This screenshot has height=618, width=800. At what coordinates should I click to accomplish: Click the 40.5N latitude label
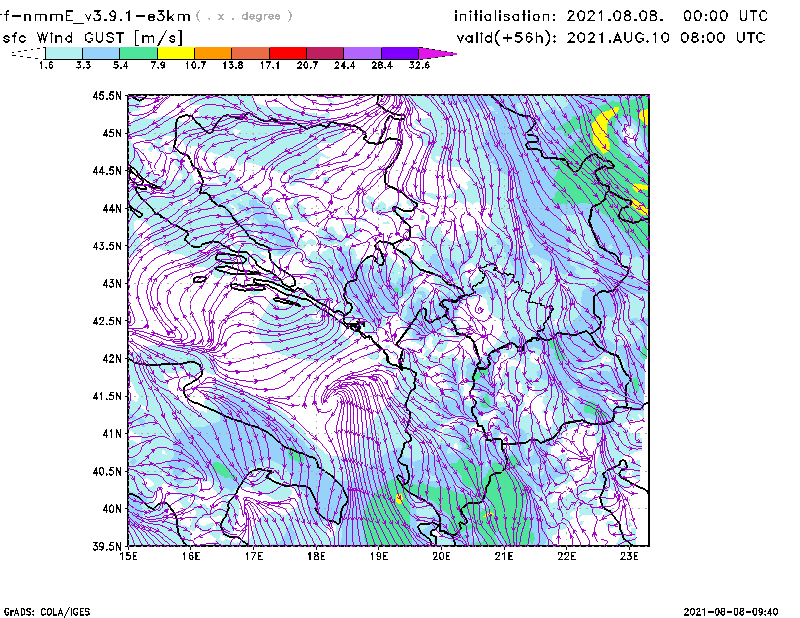tap(108, 471)
